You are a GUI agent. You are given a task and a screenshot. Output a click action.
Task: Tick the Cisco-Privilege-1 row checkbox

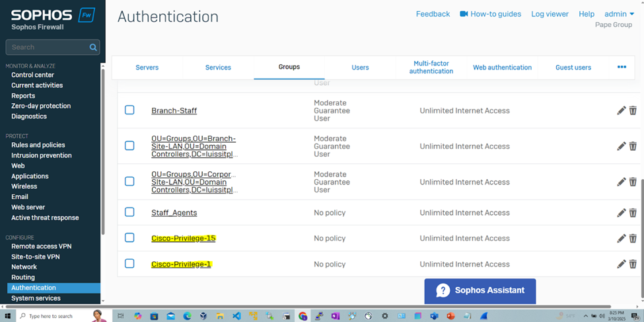(129, 263)
